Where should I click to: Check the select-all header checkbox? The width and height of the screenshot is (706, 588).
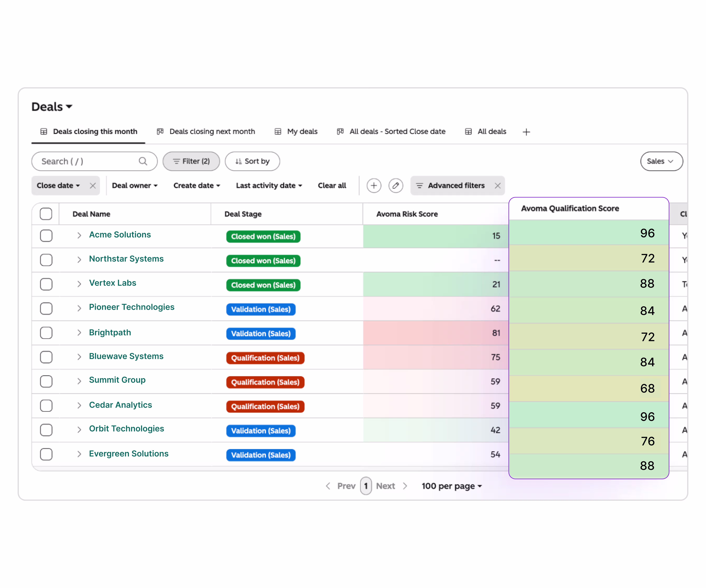pos(46,214)
